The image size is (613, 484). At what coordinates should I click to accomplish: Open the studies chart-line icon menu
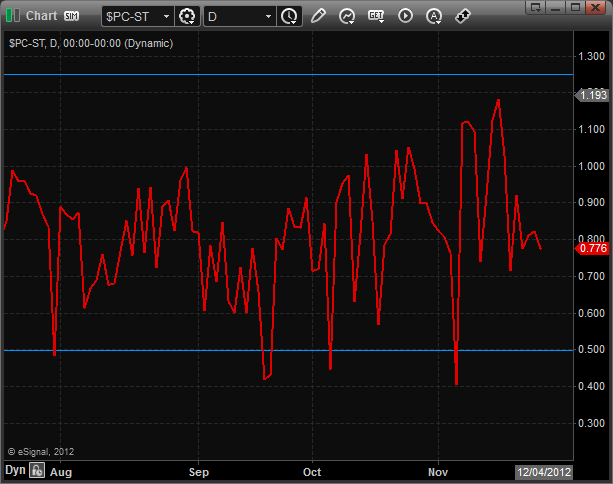(x=347, y=16)
